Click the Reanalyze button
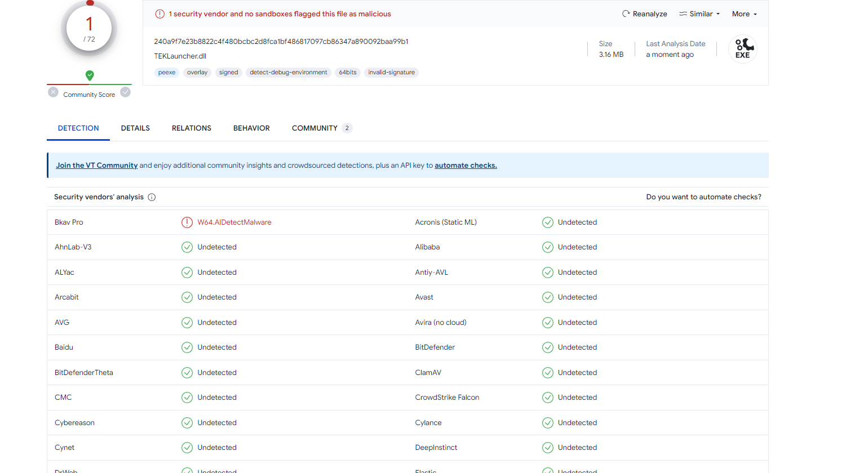868x473 pixels. tap(644, 14)
